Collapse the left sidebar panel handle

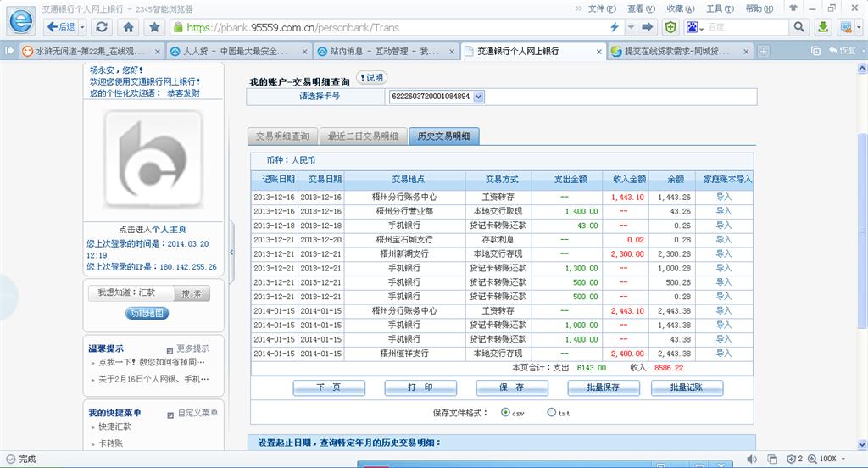click(232, 229)
